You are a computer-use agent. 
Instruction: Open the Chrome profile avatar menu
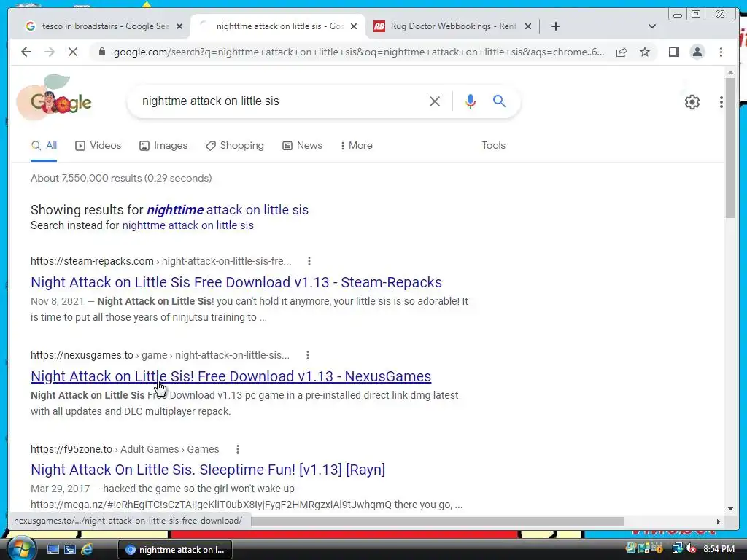pyautogui.click(x=697, y=52)
